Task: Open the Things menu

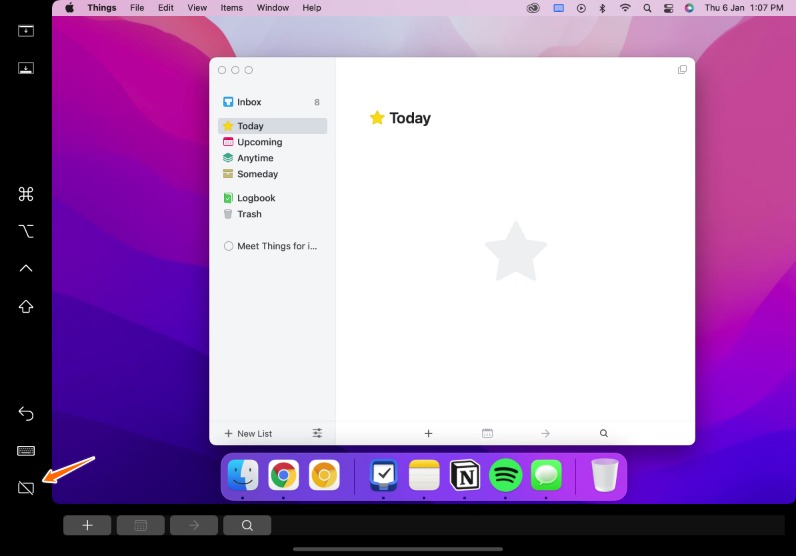Action: 102,8
